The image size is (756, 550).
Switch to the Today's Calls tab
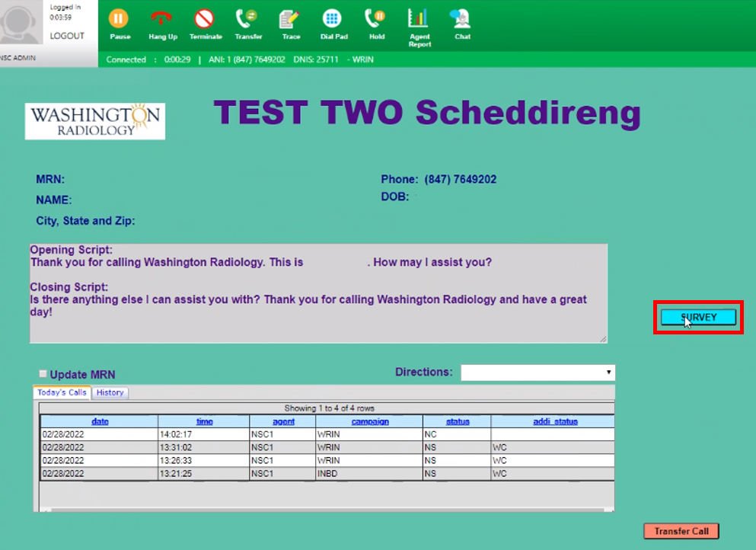tap(62, 392)
